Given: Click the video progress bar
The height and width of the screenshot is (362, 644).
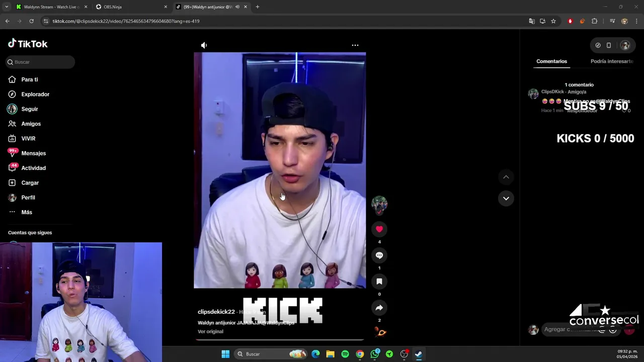Looking at the screenshot, I should pyautogui.click(x=280, y=340).
